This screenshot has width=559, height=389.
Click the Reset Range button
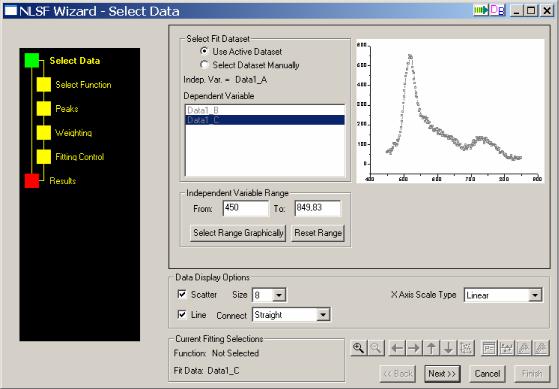click(318, 233)
